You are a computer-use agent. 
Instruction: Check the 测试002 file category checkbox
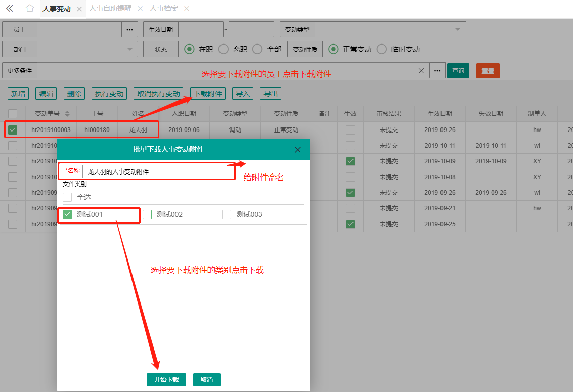(x=147, y=214)
